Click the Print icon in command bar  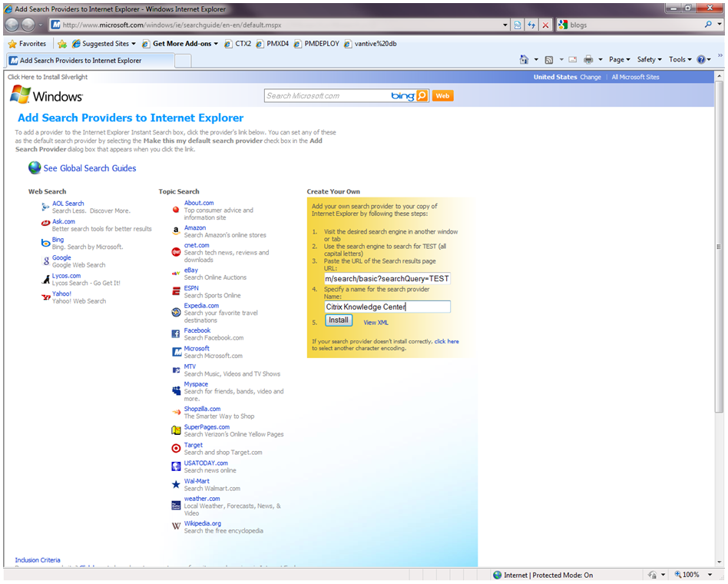[587, 60]
